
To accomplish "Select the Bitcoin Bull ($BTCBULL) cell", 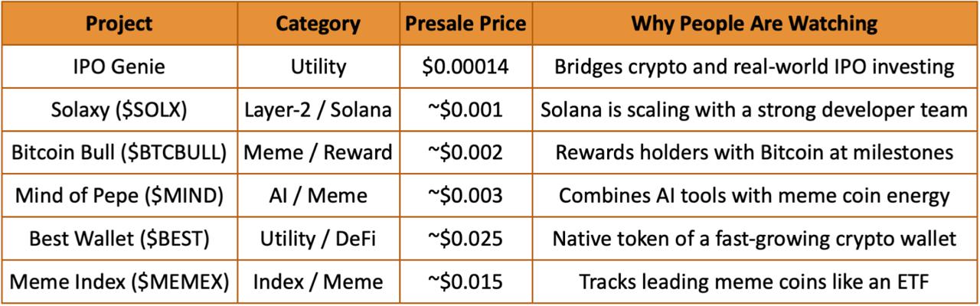I will coord(119,152).
